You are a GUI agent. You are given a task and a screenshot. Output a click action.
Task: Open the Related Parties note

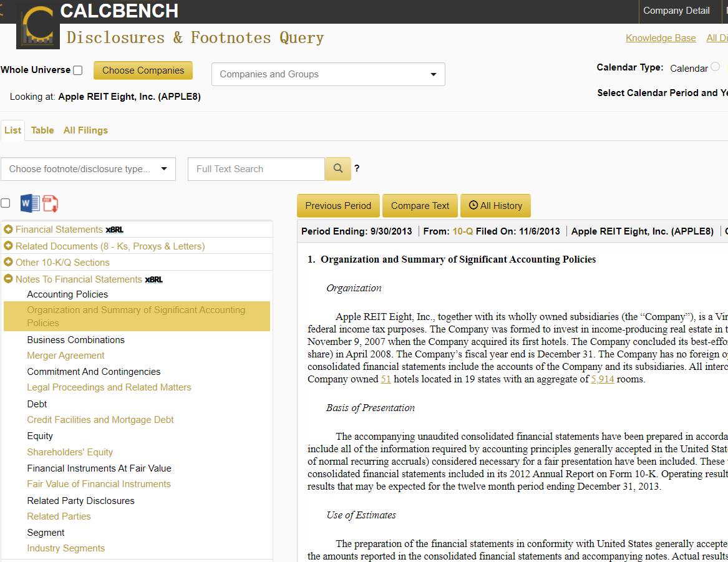(59, 516)
